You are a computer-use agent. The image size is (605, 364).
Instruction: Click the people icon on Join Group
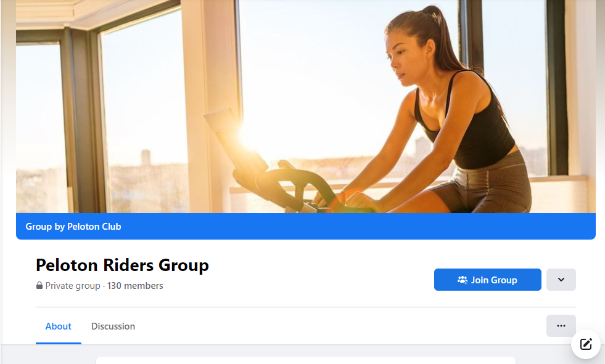[463, 280]
